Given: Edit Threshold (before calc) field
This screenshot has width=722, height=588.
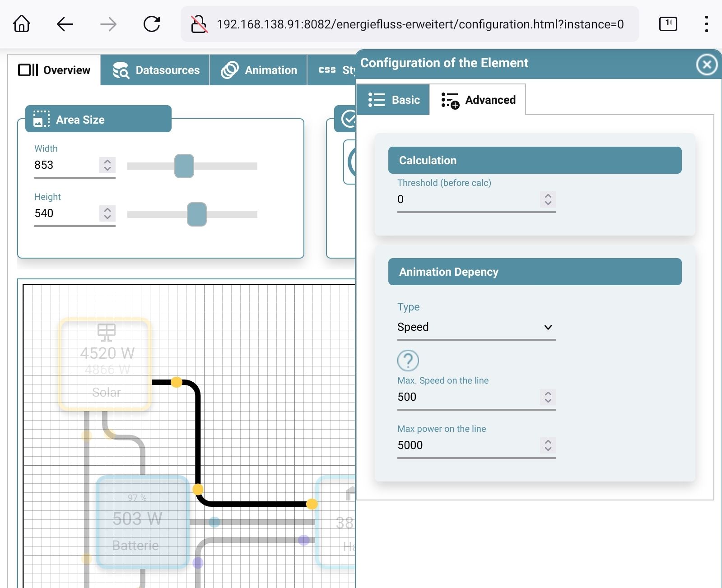Looking at the screenshot, I should (x=468, y=199).
